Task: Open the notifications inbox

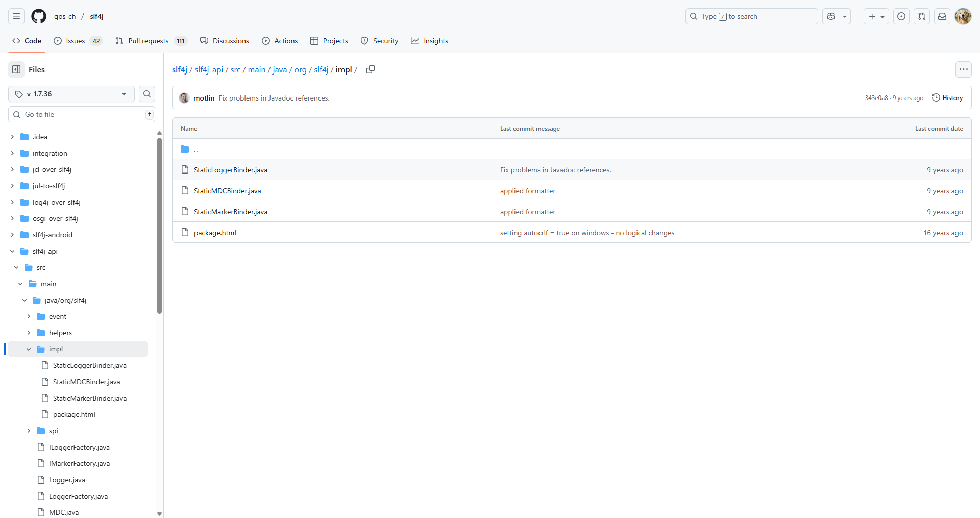Action: pos(942,16)
